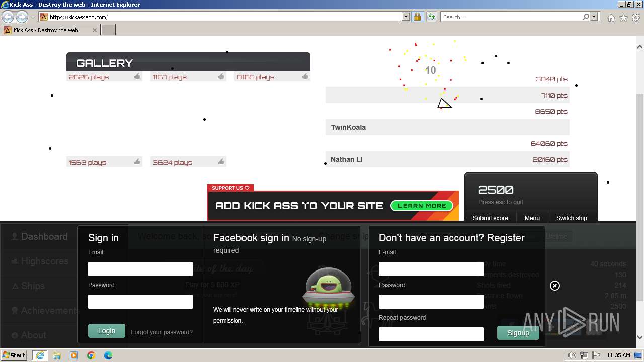Open the Dashboard sidebar item
The image size is (644, 362).
pyautogui.click(x=39, y=236)
